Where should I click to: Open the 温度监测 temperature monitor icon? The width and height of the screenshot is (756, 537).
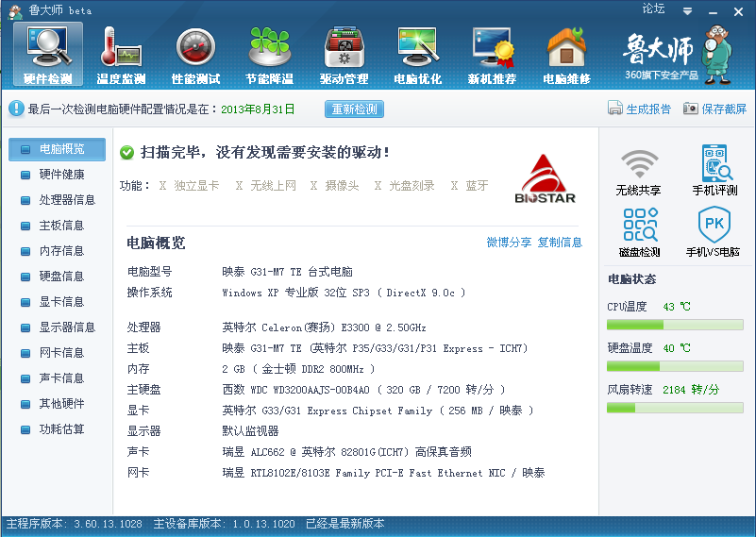[x=121, y=54]
